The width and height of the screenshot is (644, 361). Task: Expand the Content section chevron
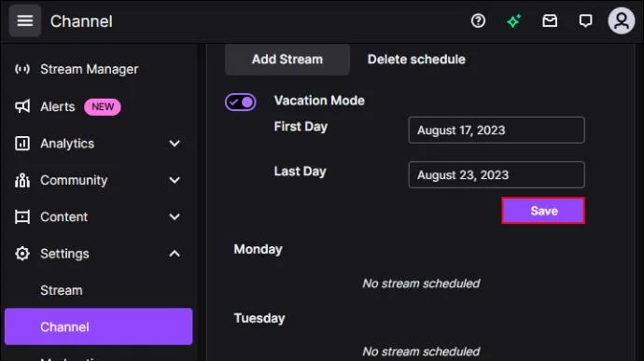[x=175, y=216]
